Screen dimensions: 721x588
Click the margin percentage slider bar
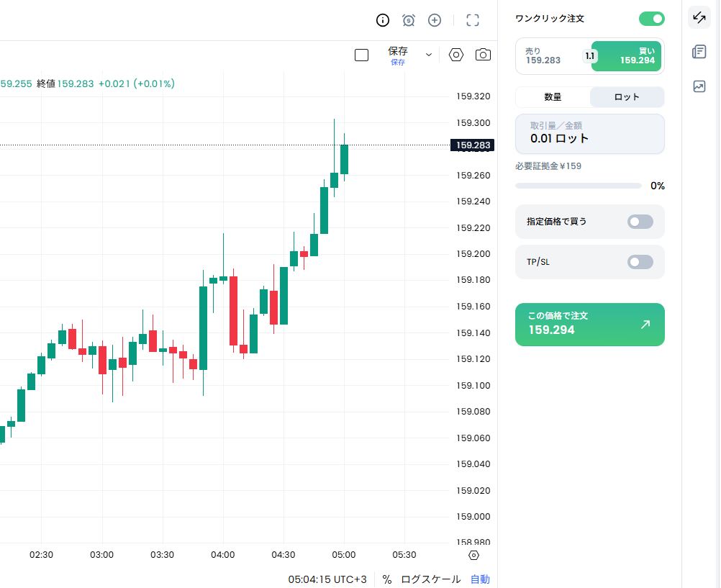(579, 186)
